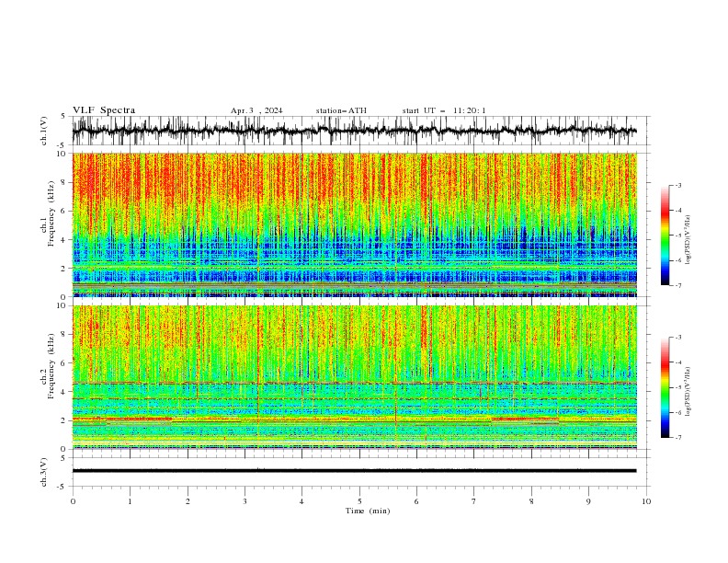
Task: Click time axis tick label "3"
Action: point(245,501)
